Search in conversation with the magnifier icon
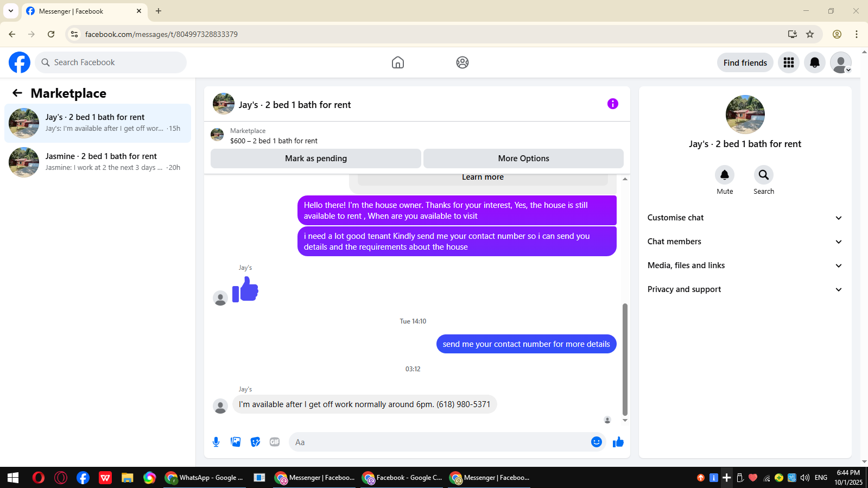Image resolution: width=868 pixels, height=488 pixels. pos(764,175)
